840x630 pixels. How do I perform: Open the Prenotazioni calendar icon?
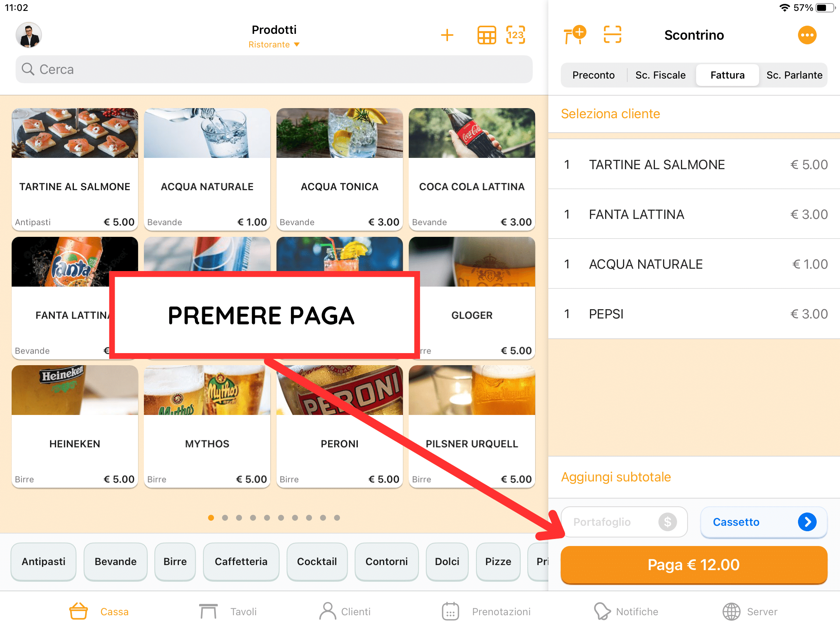tap(450, 611)
